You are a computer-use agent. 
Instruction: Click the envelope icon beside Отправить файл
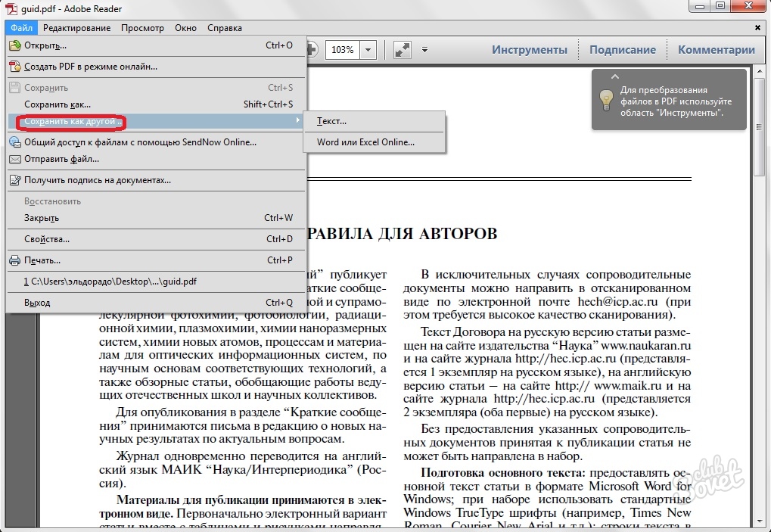coord(14,159)
